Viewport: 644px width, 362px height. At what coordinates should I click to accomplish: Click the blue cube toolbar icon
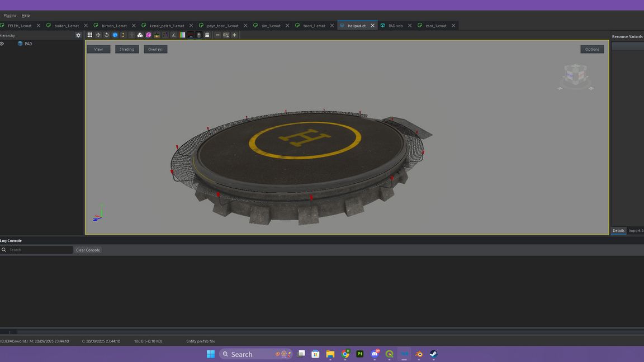115,35
